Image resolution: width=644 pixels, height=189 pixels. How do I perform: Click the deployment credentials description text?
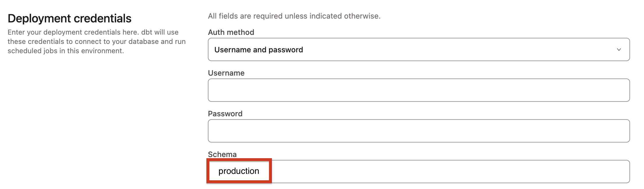point(96,42)
